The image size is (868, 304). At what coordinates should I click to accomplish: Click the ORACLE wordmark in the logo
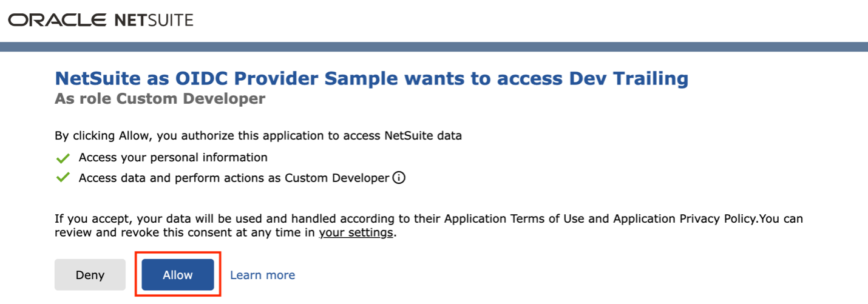pyautogui.click(x=57, y=20)
